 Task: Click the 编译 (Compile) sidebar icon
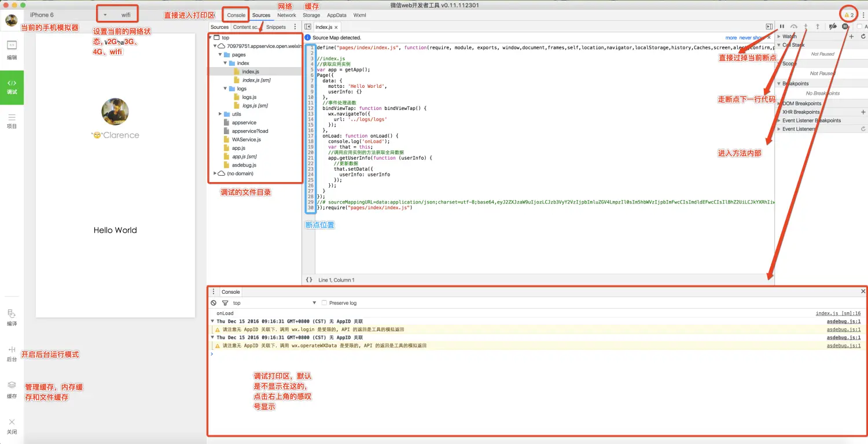(x=12, y=318)
